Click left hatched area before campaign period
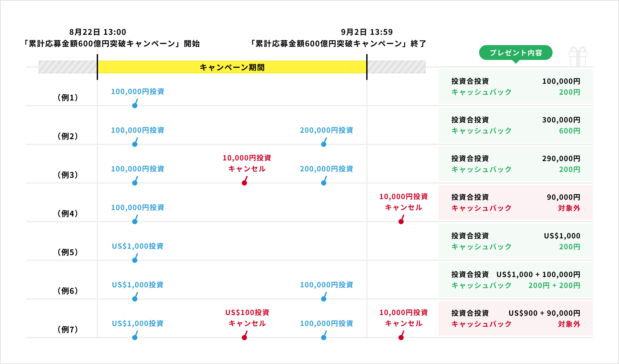The width and height of the screenshot is (619, 364). (68, 67)
